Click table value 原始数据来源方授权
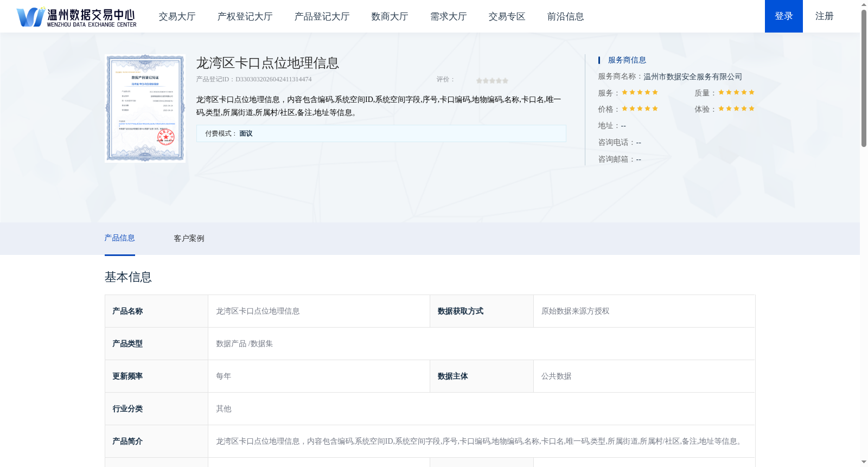The image size is (868, 467). pyautogui.click(x=575, y=311)
